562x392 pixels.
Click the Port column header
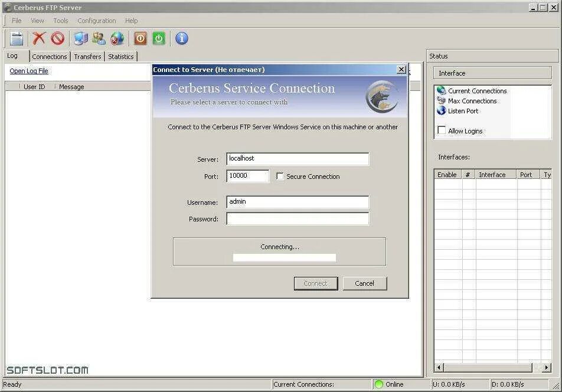[528, 175]
